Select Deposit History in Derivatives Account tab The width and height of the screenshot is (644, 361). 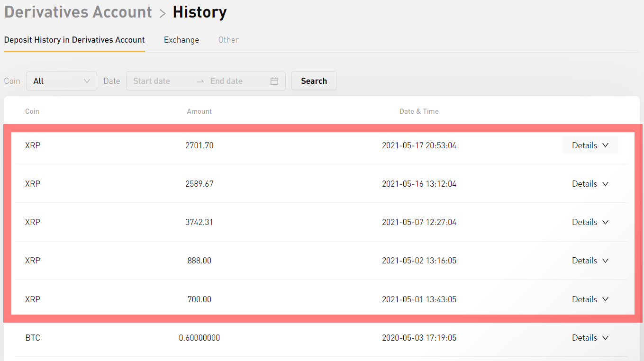pyautogui.click(x=74, y=40)
